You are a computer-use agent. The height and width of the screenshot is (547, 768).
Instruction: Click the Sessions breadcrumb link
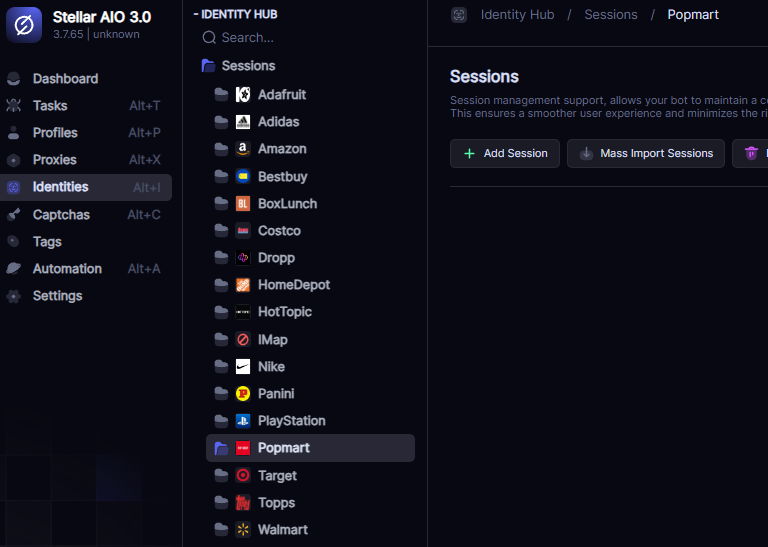click(x=610, y=15)
